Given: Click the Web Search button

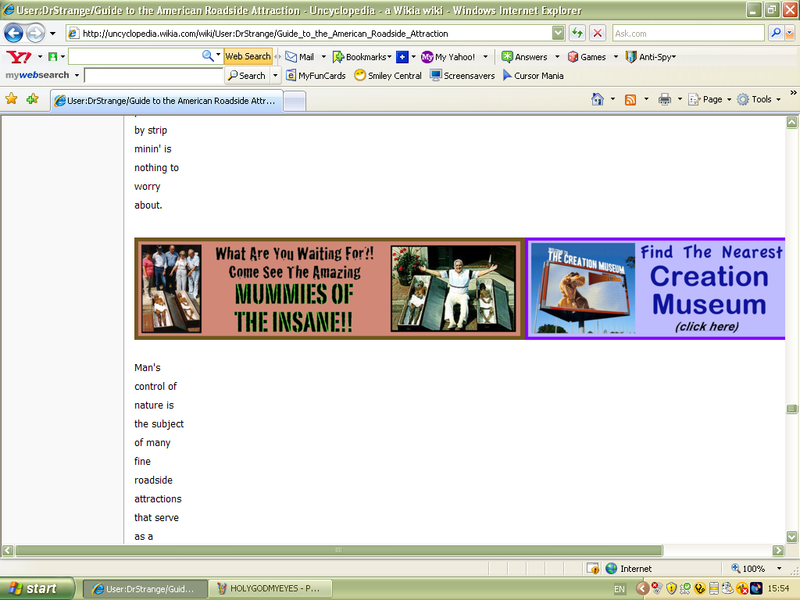Looking at the screenshot, I should pyautogui.click(x=247, y=57).
